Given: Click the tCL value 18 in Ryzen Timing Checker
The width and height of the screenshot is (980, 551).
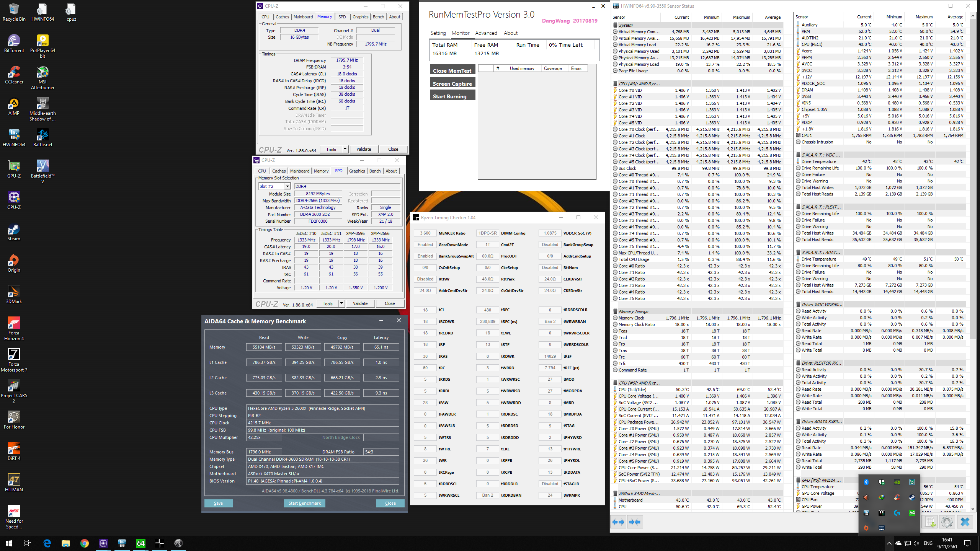Looking at the screenshot, I should [x=425, y=310].
